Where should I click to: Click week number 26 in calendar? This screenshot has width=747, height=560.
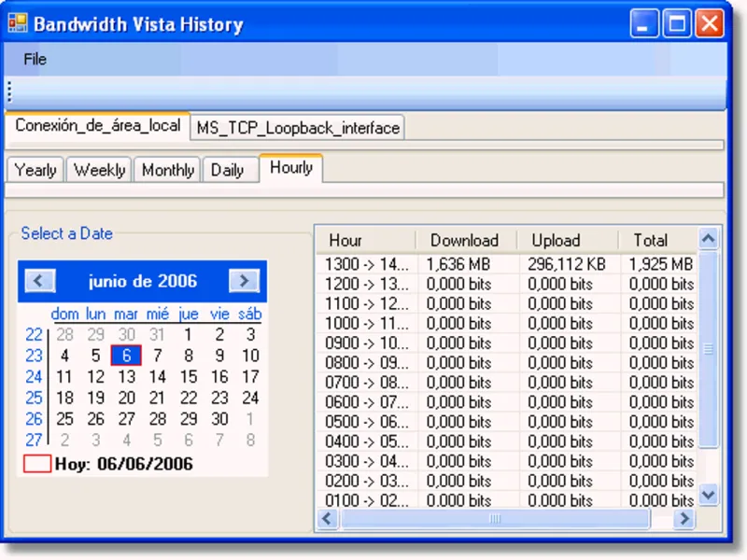pyautogui.click(x=34, y=419)
